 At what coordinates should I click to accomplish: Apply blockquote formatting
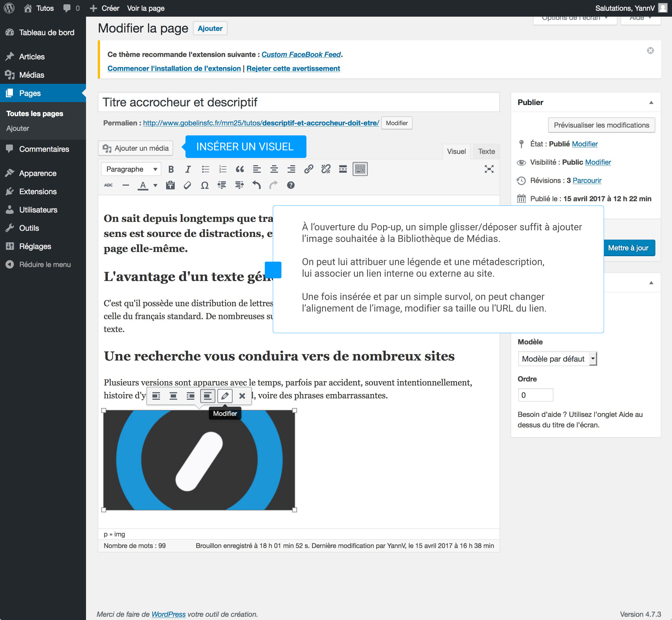[240, 169]
